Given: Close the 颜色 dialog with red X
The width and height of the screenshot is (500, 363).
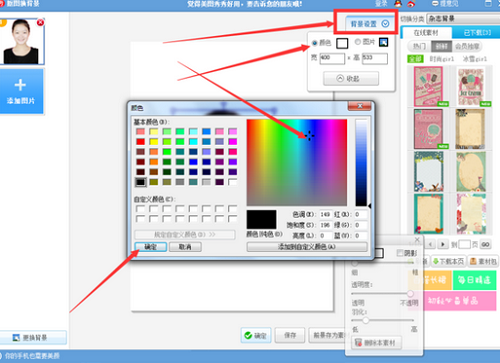Looking at the screenshot, I should 360,106.
